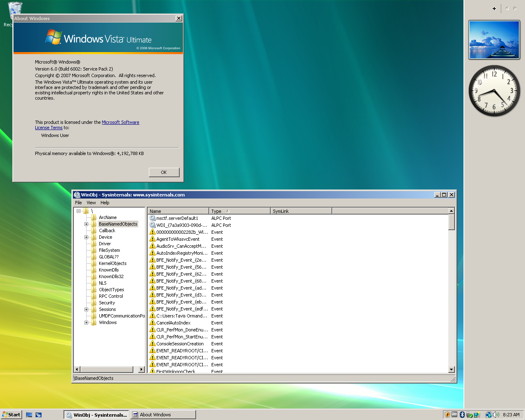Click the slideshow picture gadget thumbnail
The height and width of the screenshot is (420, 525).
[x=494, y=40]
